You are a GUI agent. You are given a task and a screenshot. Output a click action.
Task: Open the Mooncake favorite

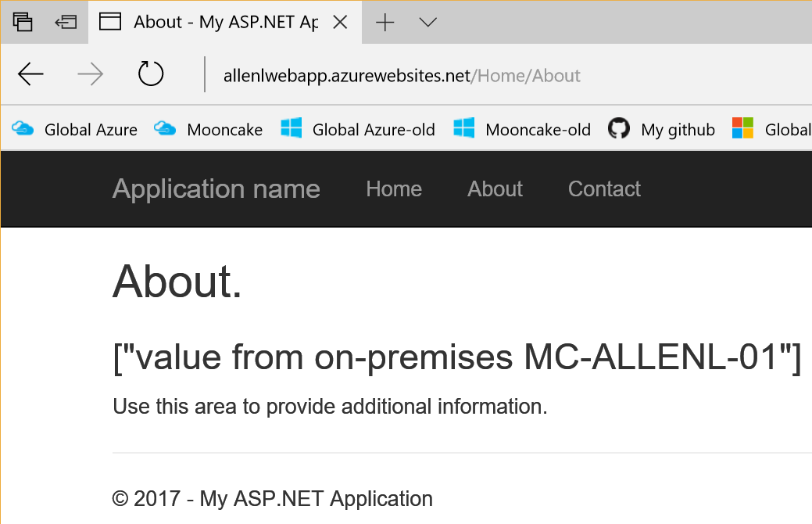click(209, 130)
